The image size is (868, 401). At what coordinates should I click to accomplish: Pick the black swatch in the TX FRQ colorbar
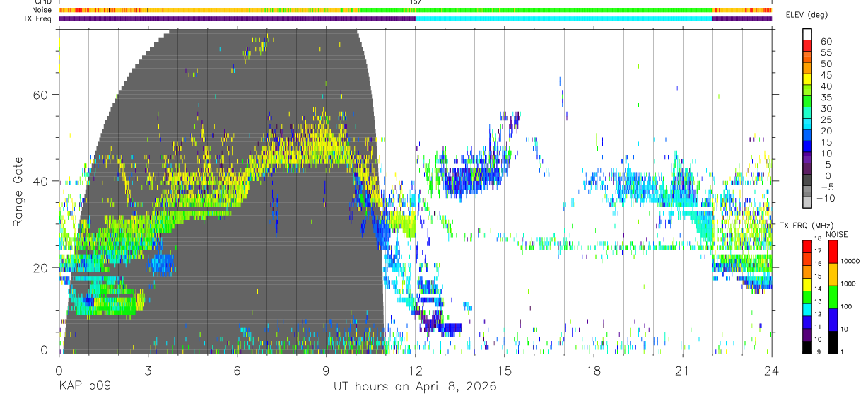pos(808,347)
